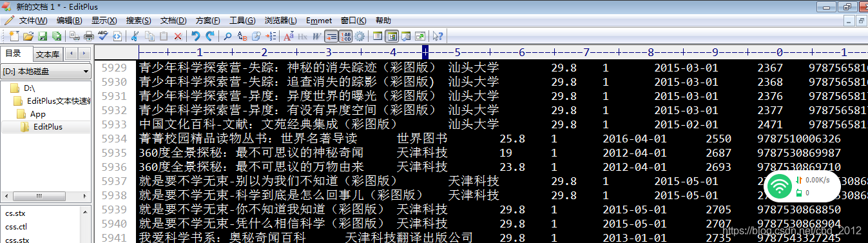The image size is (868, 243).
Task: Click line number 5929 in gutter
Action: (115, 68)
